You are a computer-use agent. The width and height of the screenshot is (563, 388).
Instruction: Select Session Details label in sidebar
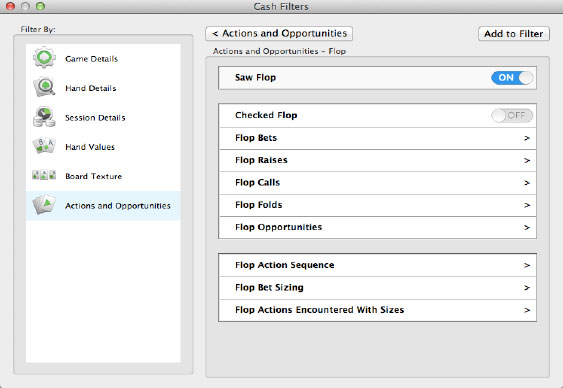[95, 118]
